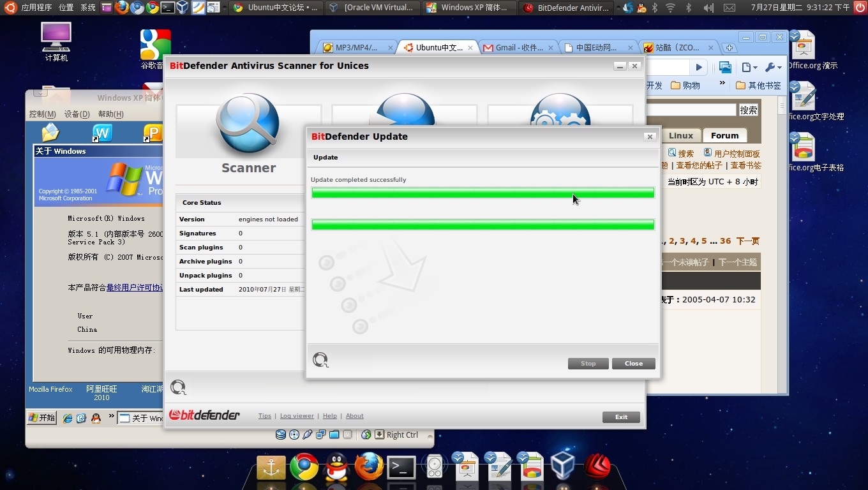Open the new tab button in Chrome
The width and height of the screenshot is (868, 490).
coord(730,48)
